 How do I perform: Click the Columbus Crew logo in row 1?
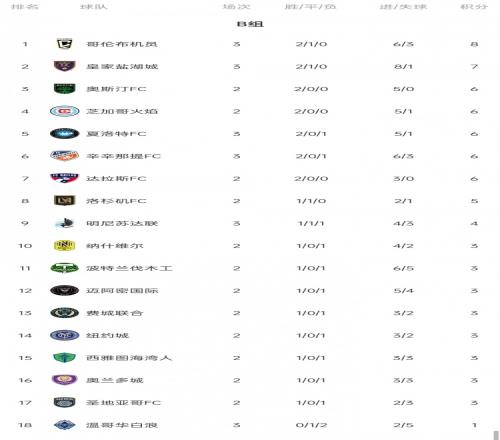(x=64, y=44)
